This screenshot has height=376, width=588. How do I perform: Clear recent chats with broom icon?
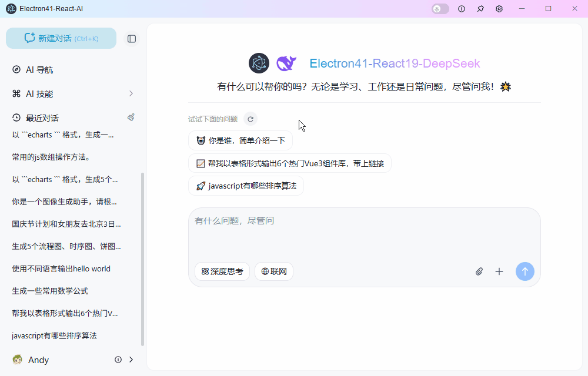tap(131, 117)
